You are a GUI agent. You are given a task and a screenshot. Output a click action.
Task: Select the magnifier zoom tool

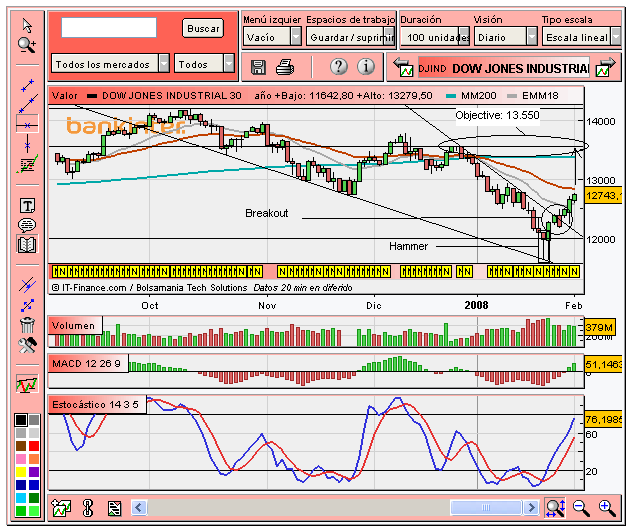point(27,45)
